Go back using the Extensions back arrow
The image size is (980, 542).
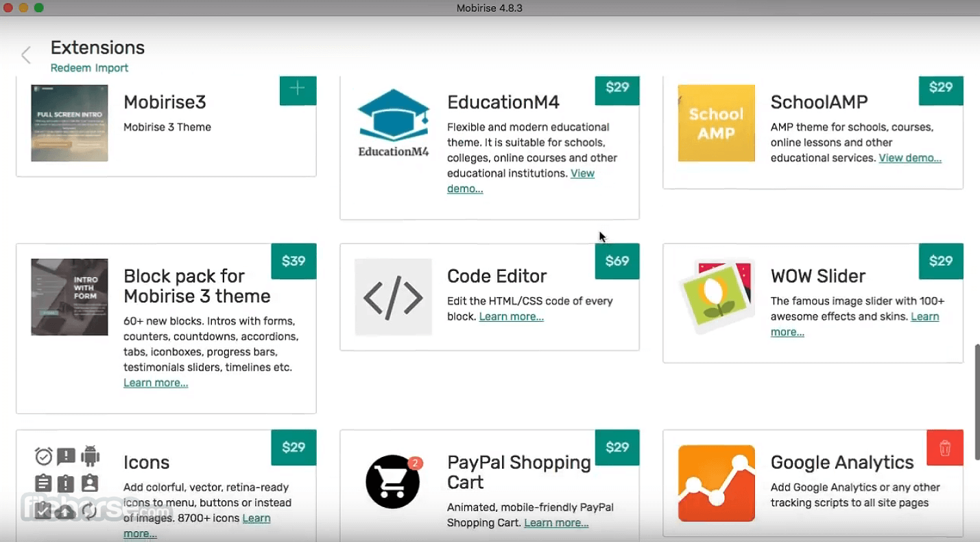26,55
